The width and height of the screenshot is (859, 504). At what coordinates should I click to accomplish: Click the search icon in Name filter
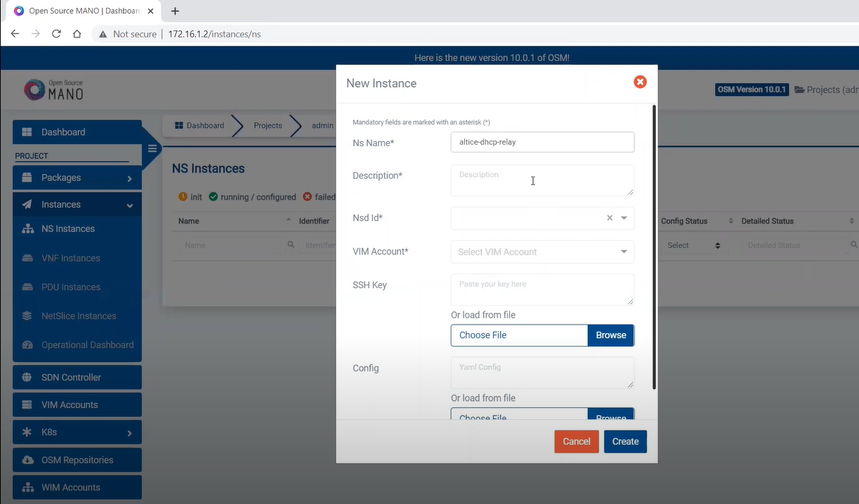290,245
